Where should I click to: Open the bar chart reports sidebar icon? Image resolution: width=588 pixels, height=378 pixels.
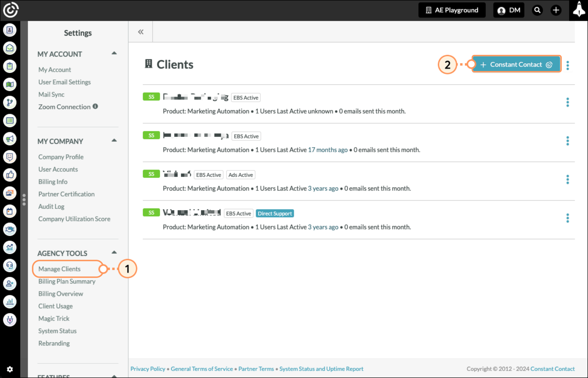click(10, 302)
